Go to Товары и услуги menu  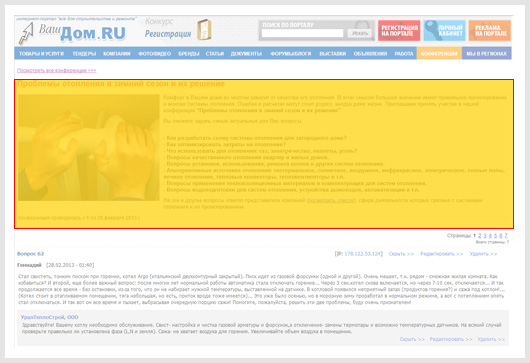click(x=41, y=53)
